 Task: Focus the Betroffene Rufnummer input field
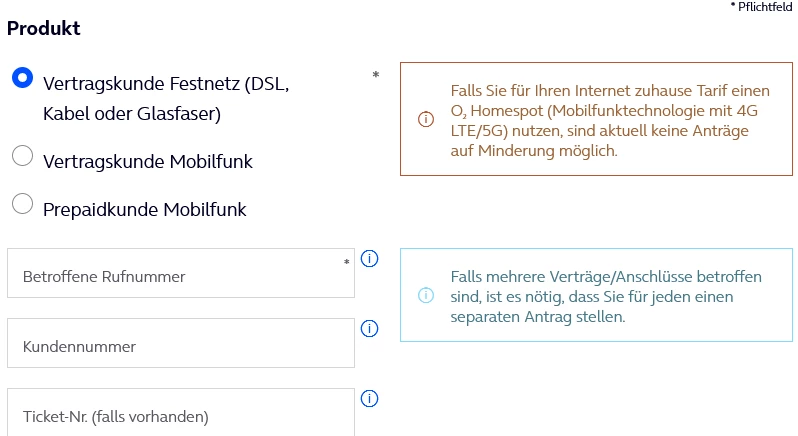click(x=181, y=273)
